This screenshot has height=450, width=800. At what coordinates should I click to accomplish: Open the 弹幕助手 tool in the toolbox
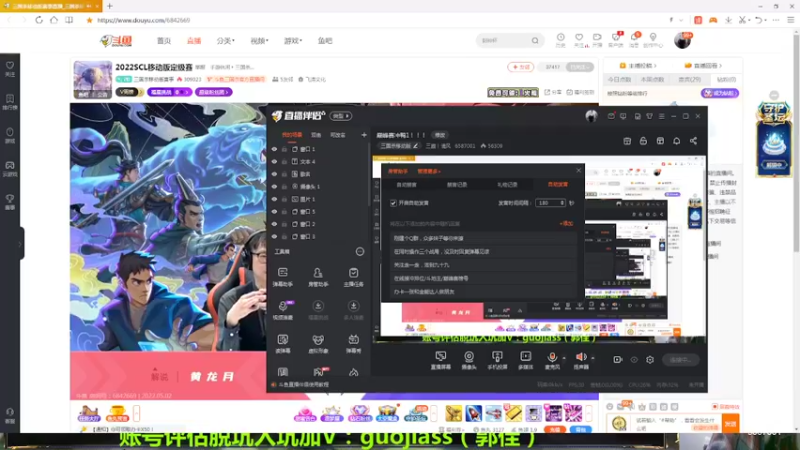283,277
